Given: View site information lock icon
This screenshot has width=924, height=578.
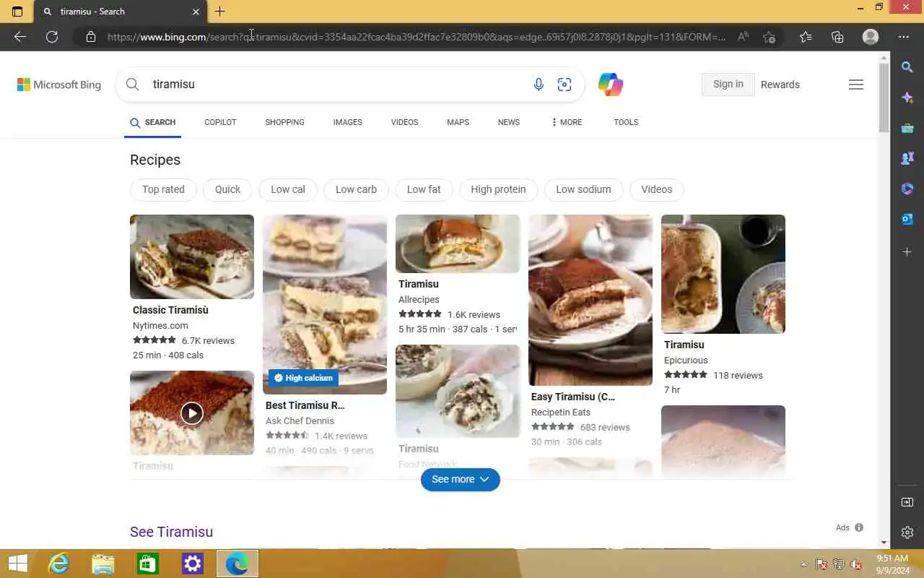Looking at the screenshot, I should pos(91,37).
